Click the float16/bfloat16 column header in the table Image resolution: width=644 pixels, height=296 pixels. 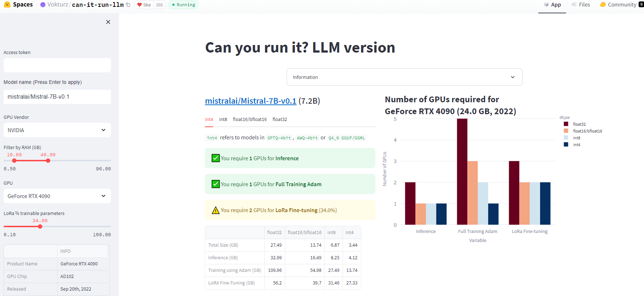(305, 232)
